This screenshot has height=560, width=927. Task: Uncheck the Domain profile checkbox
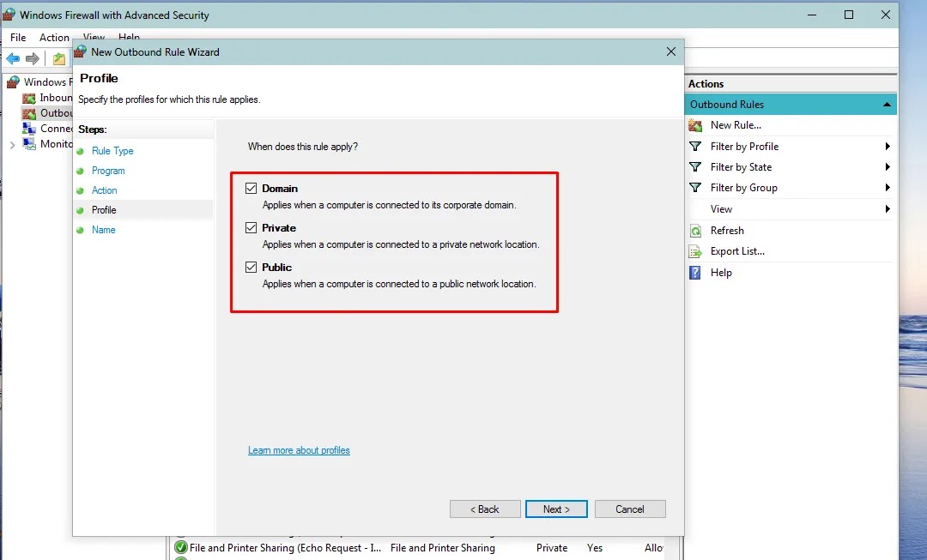coord(251,189)
